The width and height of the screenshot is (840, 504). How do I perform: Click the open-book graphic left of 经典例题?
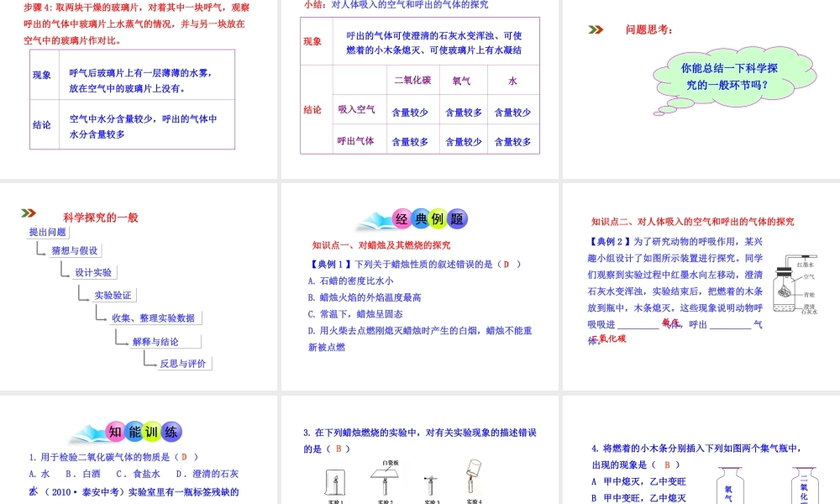[x=375, y=221]
